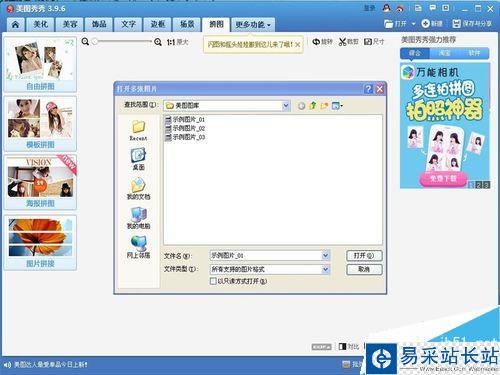
Task: Click the 桌面 desktop icon
Action: click(x=138, y=159)
